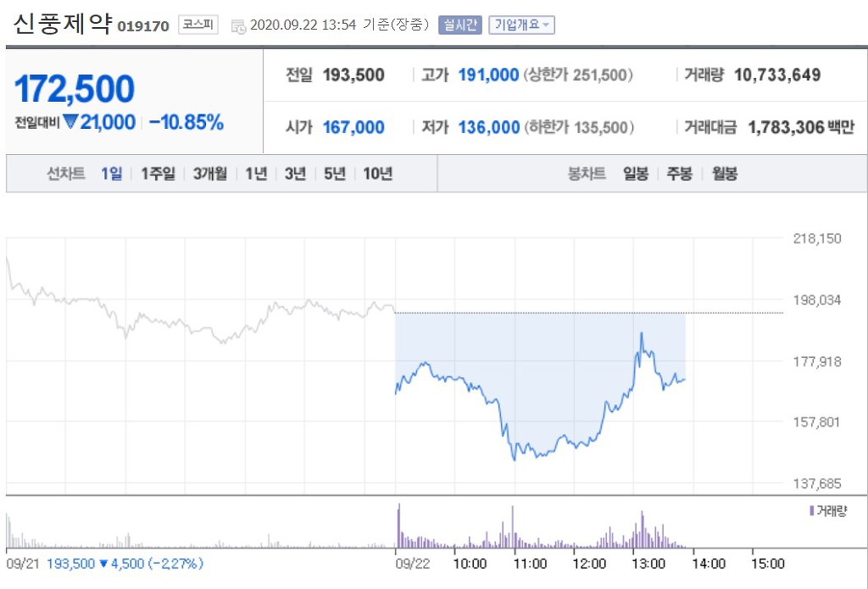This screenshot has width=868, height=589.
Task: Switch to the 5년 period tab
Action: [x=337, y=173]
